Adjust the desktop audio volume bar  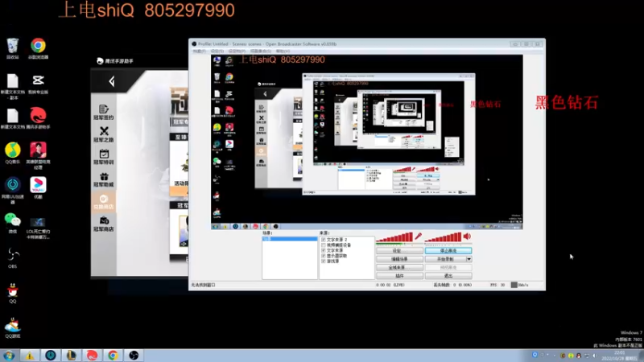click(444, 237)
